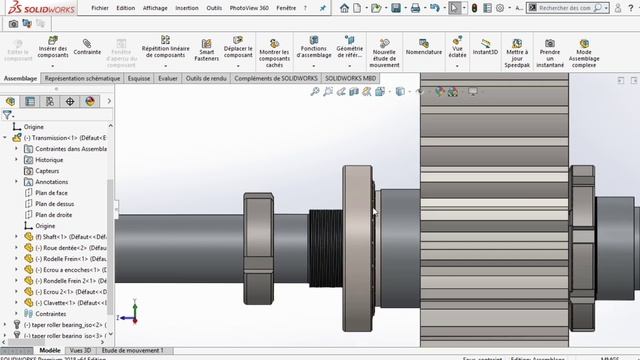The height and width of the screenshot is (360, 640).
Task: Click Prendre un instantané
Action: click(x=550, y=53)
